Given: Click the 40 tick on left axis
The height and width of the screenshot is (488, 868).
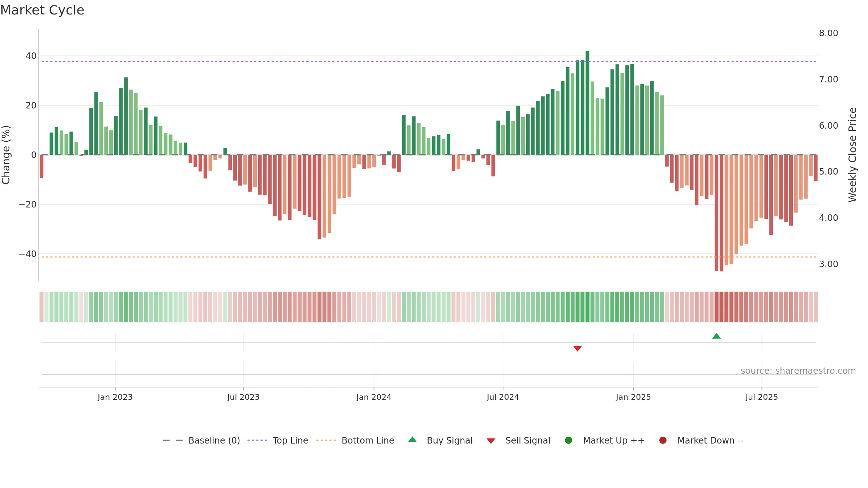Looking at the screenshot, I should click(x=31, y=56).
